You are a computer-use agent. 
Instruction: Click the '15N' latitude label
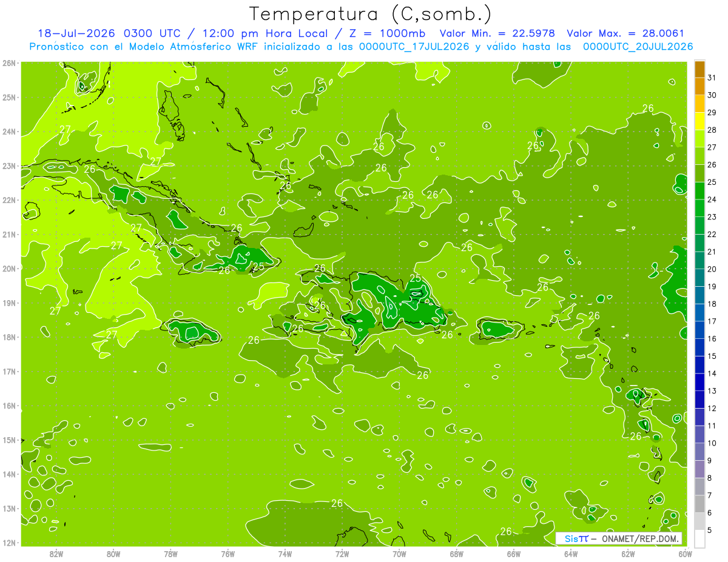(x=9, y=440)
